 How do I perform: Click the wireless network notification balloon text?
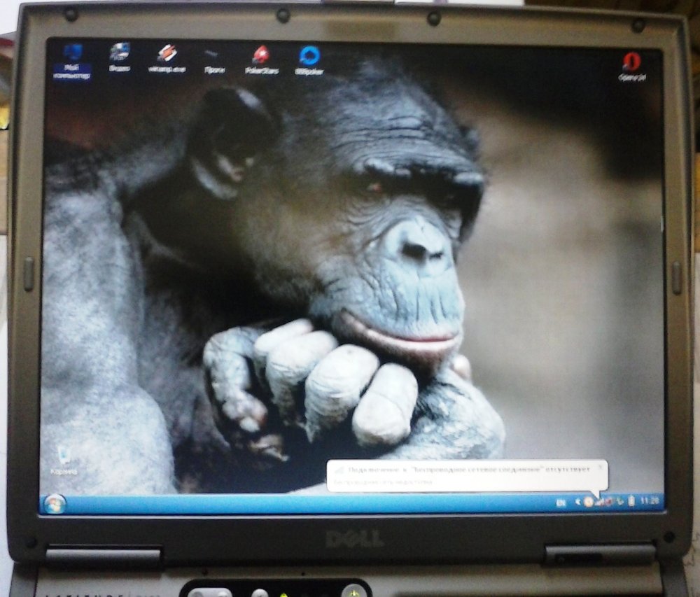[x=462, y=470]
